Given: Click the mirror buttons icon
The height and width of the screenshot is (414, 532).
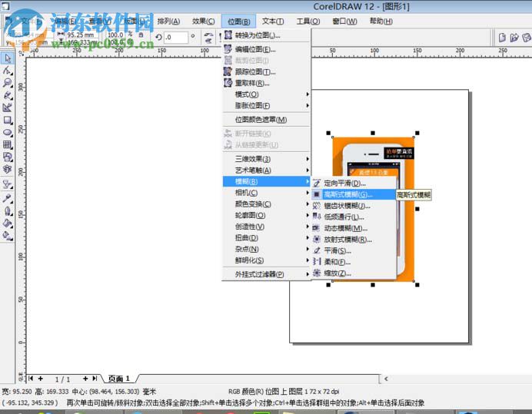Looking at the screenshot, I should tap(208, 38).
